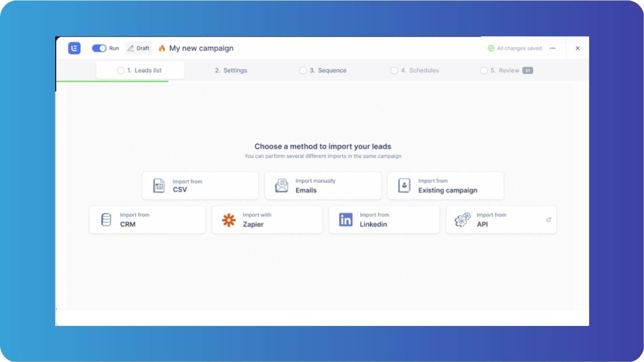The width and height of the screenshot is (644, 362).
Task: Click the Existing campaign contact icon
Action: 404,186
